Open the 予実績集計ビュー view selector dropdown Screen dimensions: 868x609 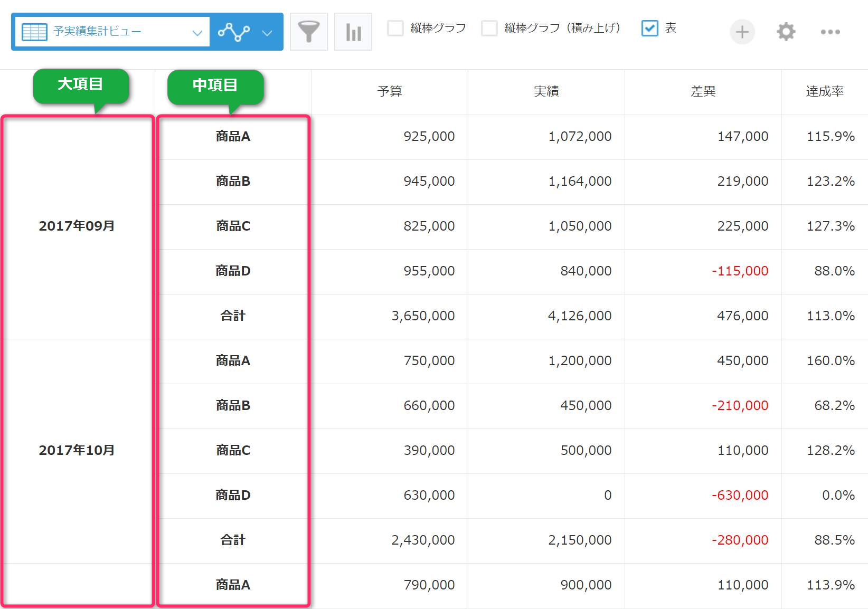[112, 32]
